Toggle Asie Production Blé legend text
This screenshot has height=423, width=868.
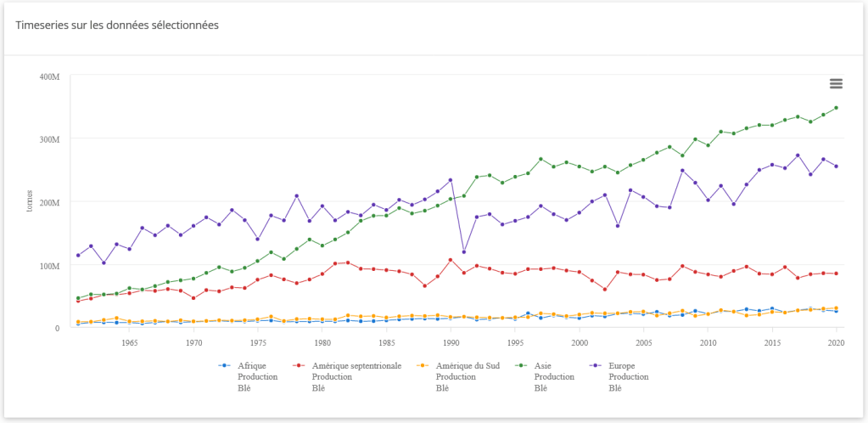[554, 376]
